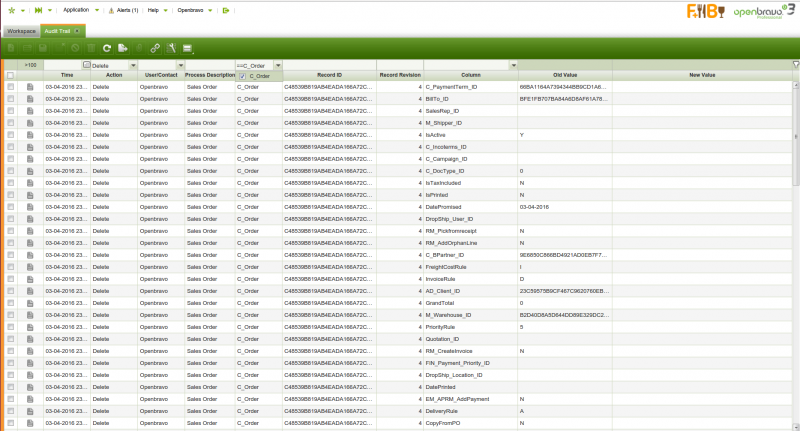Viewport: 800px width, 431px height.
Task: Click the Logout icon in top bar
Action: click(226, 10)
